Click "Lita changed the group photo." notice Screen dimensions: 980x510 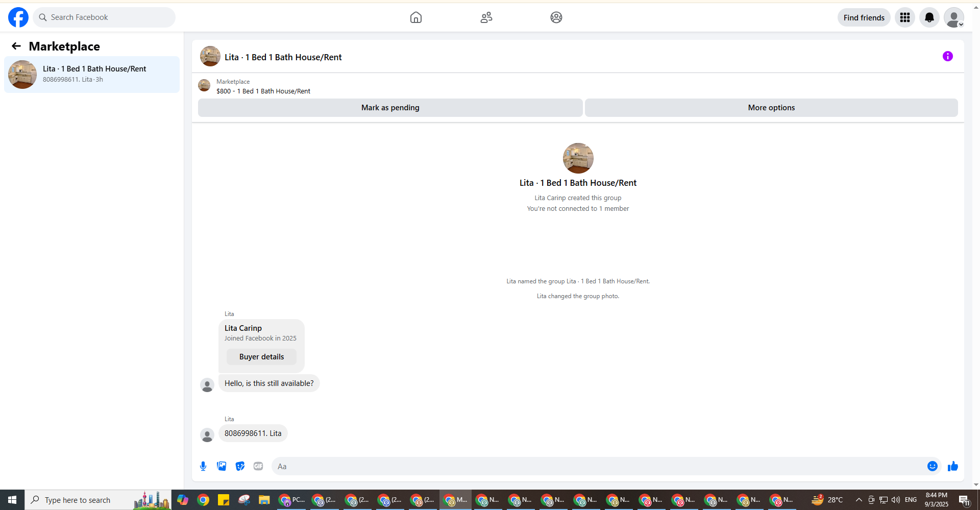(578, 296)
